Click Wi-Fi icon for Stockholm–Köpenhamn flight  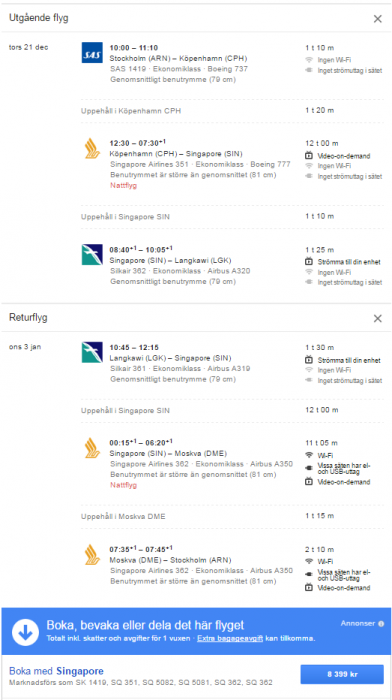(309, 59)
